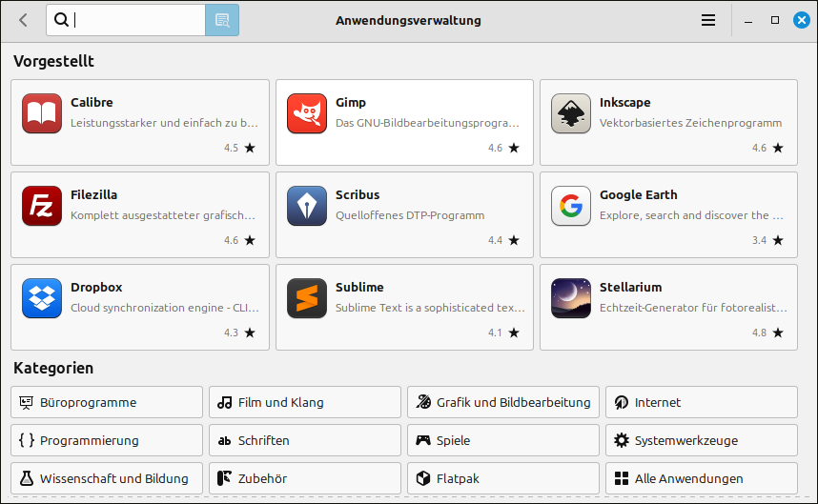Show Alle Anwendungen
The width and height of the screenshot is (818, 504).
point(701,478)
